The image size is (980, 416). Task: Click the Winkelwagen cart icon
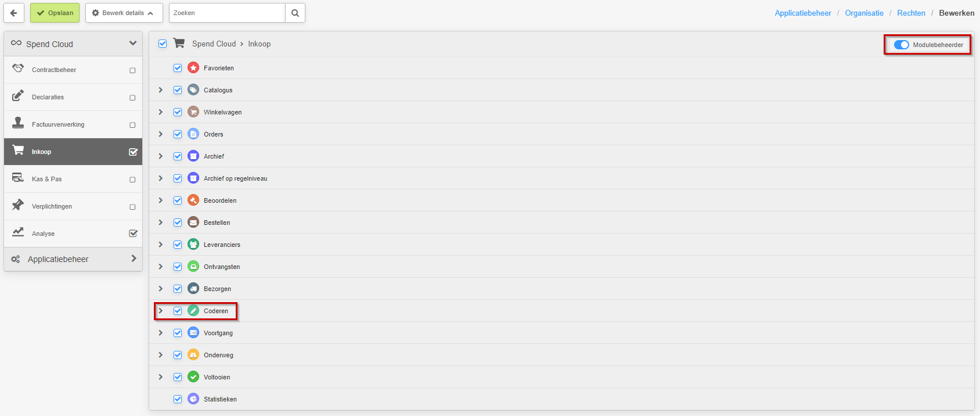[x=193, y=112]
